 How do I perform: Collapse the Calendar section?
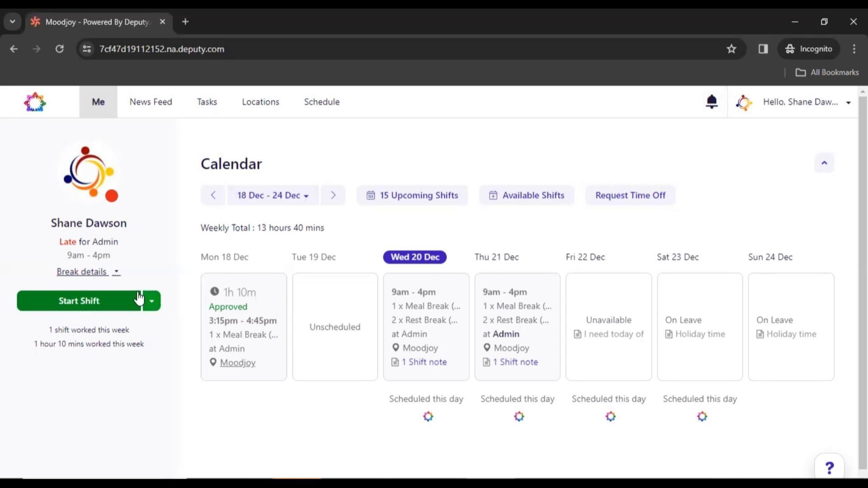coord(824,163)
